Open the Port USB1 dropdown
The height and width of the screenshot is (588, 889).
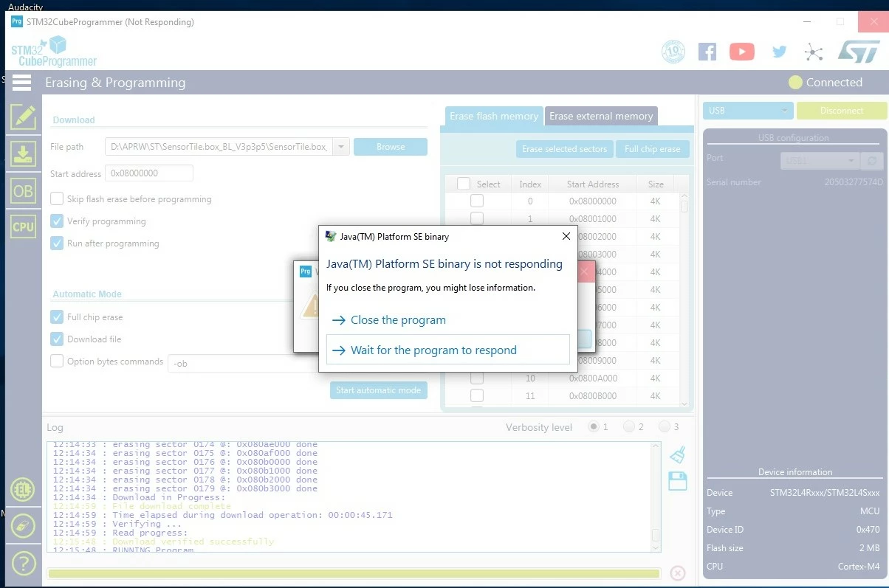click(820, 160)
